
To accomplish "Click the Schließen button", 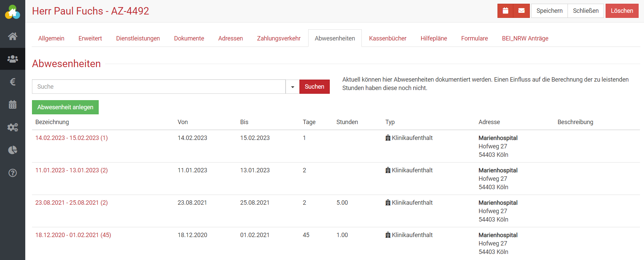I will [586, 11].
